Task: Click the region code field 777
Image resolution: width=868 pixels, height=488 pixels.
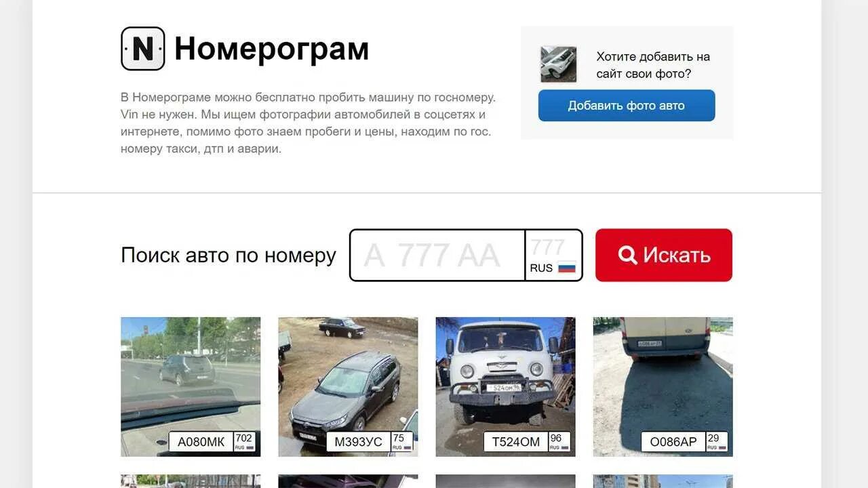Action: (x=548, y=247)
